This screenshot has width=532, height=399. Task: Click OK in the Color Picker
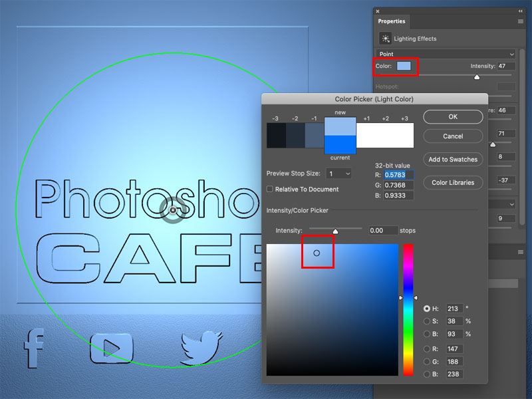coord(453,117)
